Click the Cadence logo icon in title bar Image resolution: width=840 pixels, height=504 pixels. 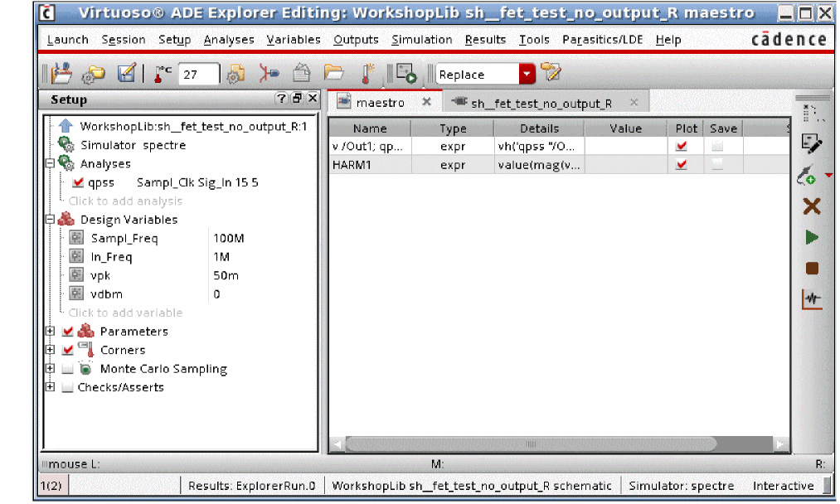tap(47, 12)
